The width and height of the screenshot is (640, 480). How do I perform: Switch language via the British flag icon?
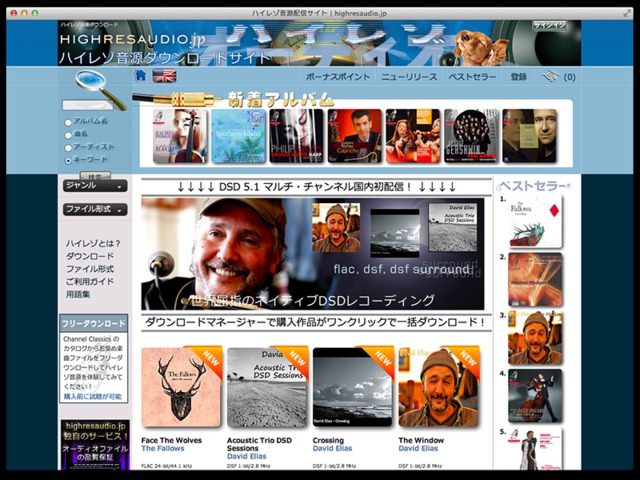click(164, 76)
